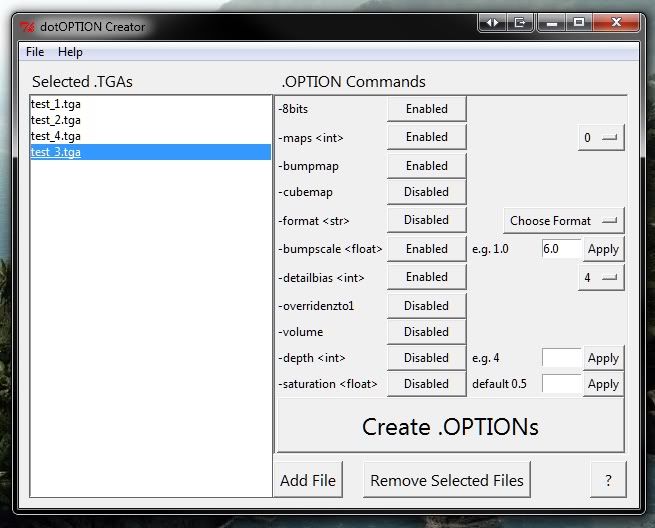Click the question mark help button

coord(608,480)
